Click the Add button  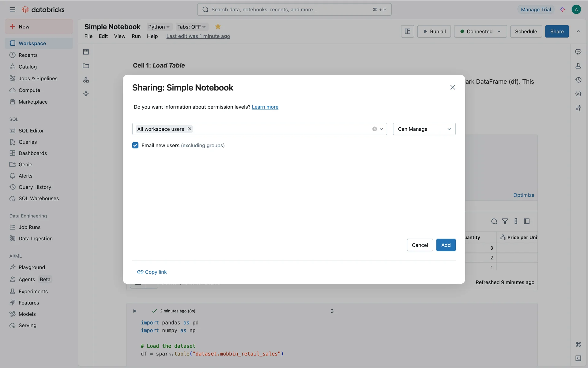[446, 245]
